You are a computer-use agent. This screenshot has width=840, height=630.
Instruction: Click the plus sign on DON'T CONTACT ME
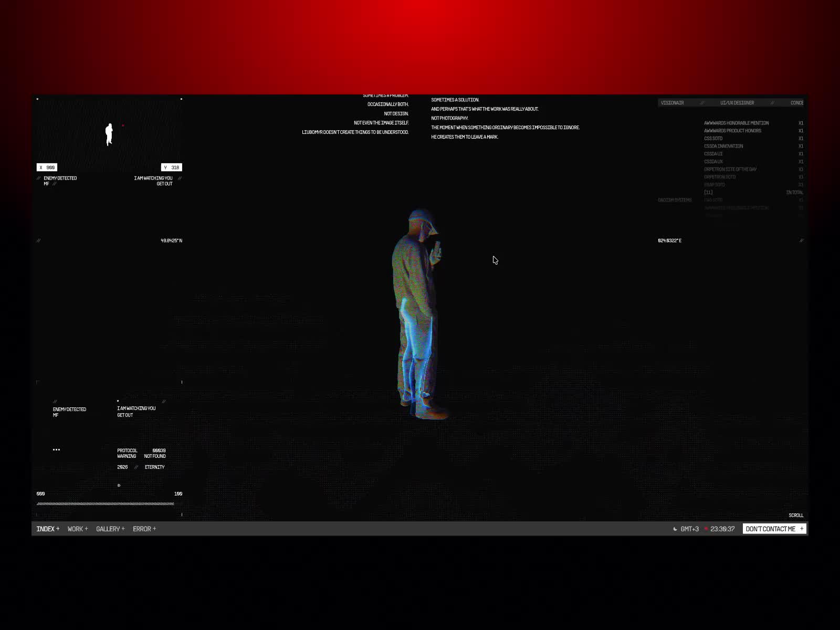[x=802, y=529]
